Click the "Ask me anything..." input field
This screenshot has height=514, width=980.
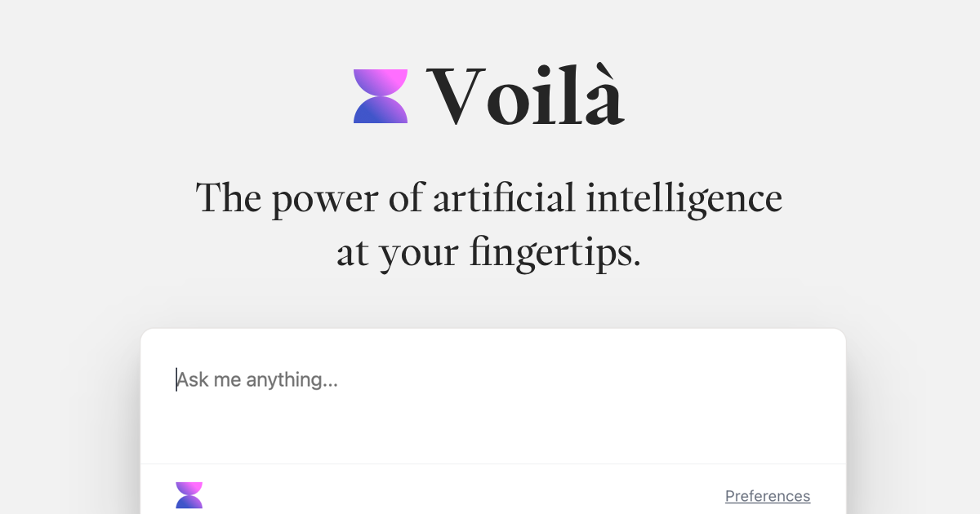(493, 397)
